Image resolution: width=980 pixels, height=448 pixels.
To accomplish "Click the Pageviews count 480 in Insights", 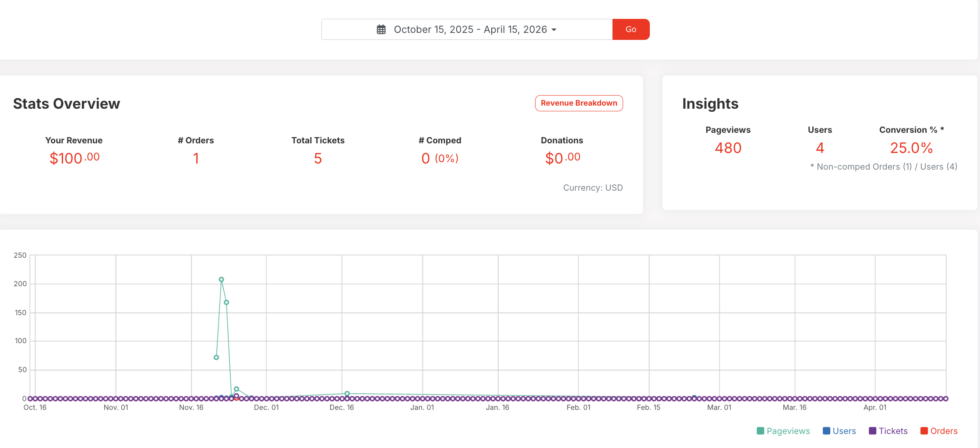I will pos(728,148).
